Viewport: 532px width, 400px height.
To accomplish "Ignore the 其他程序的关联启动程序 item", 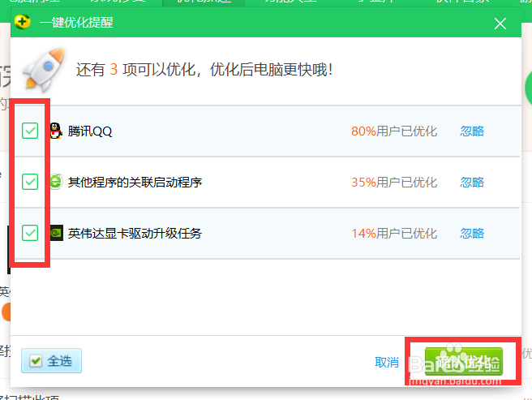I will click(472, 183).
